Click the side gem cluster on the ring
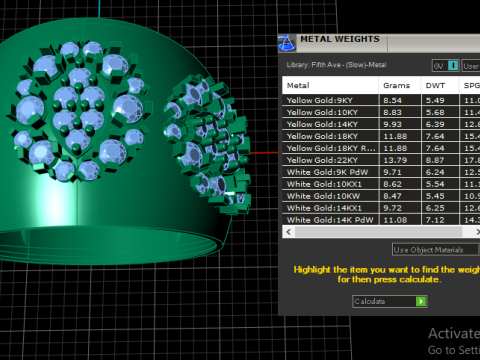This screenshot has width=480, height=360. tap(207, 143)
